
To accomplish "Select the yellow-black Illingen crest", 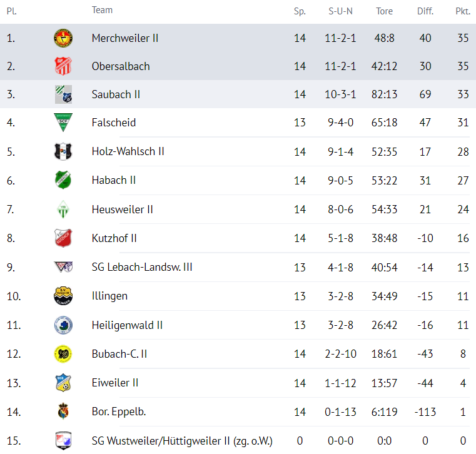I will pos(63,296).
